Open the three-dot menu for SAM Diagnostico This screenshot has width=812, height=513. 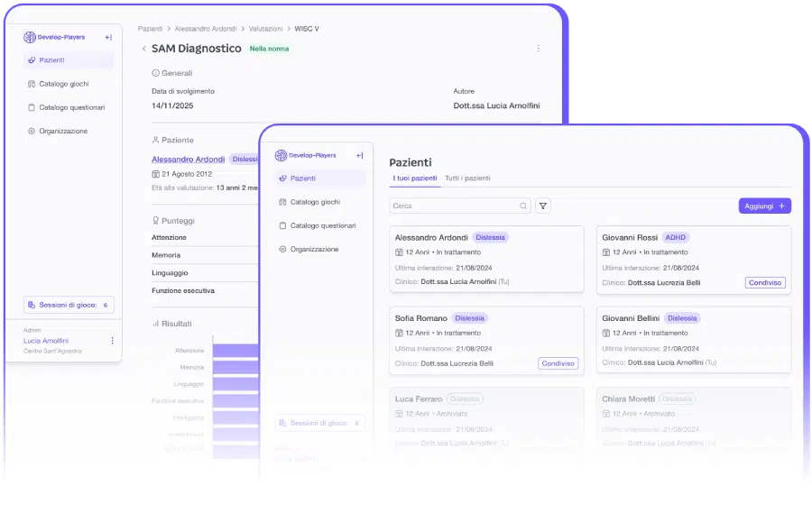tap(539, 49)
